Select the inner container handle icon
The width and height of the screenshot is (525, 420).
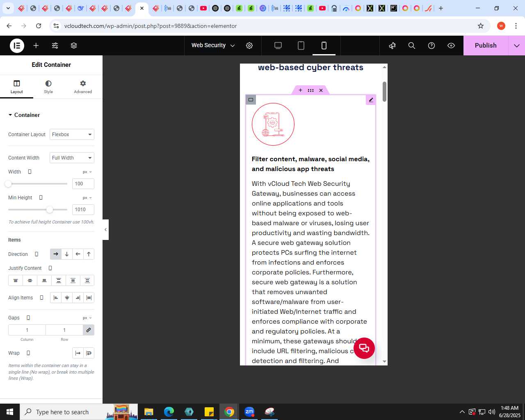(251, 100)
